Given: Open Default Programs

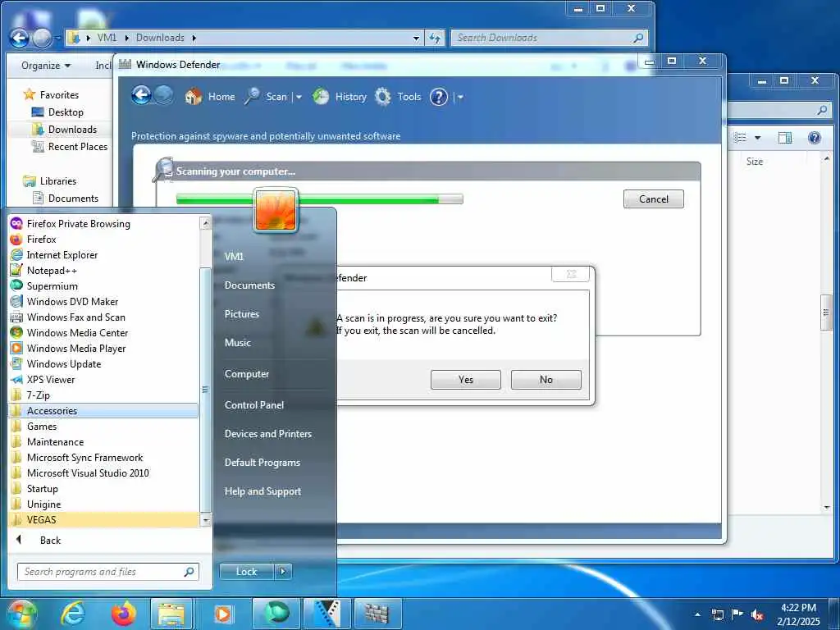Looking at the screenshot, I should point(262,463).
